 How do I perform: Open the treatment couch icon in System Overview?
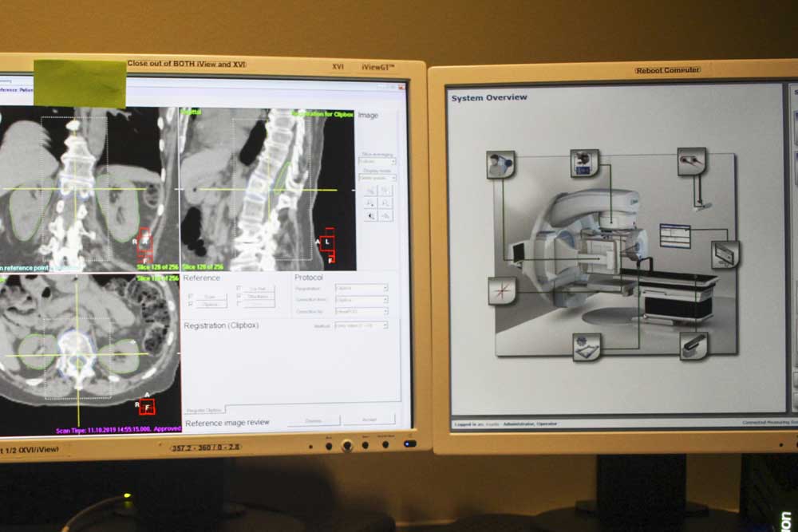(x=693, y=345)
